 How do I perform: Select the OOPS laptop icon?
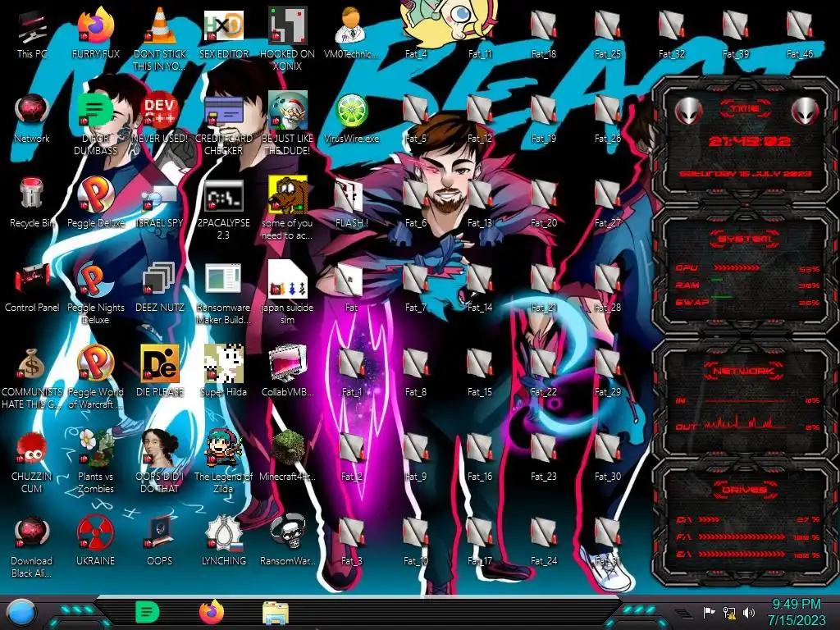tap(160, 541)
